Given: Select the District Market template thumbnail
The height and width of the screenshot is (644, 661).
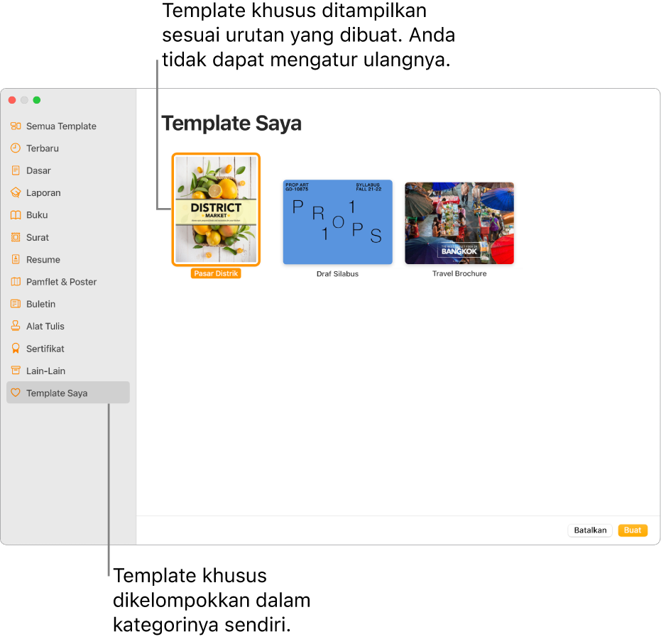Looking at the screenshot, I should (x=216, y=209).
